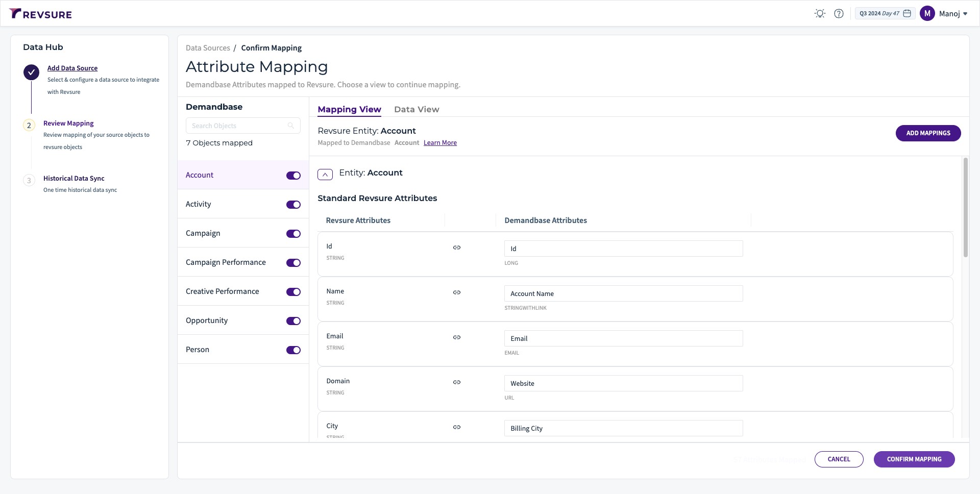Open the Email Demandbase attribute field
The width and height of the screenshot is (980, 494).
623,338
